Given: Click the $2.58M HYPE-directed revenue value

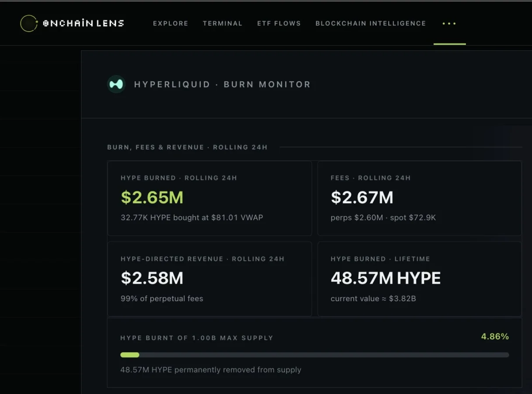Looking at the screenshot, I should 152,278.
